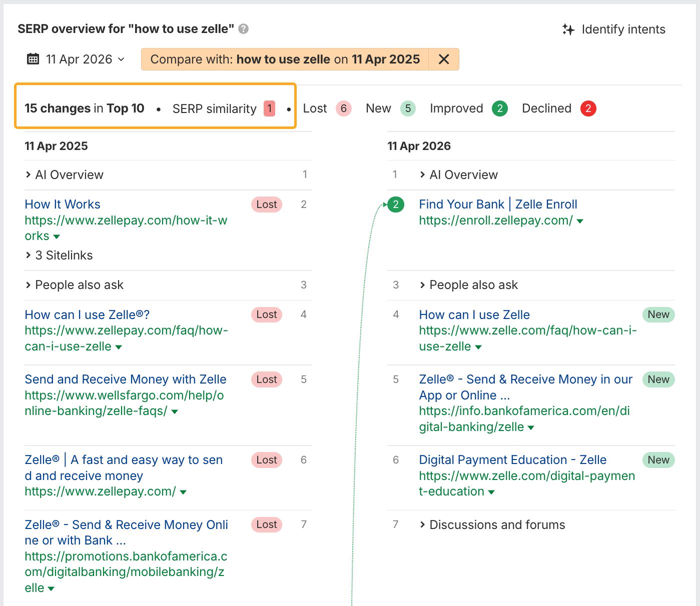This screenshot has height=606, width=700.
Task: Click the green position change marker 2
Action: tap(396, 204)
